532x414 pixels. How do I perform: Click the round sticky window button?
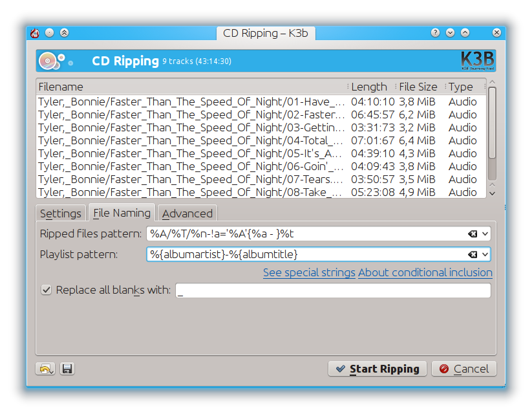point(50,32)
